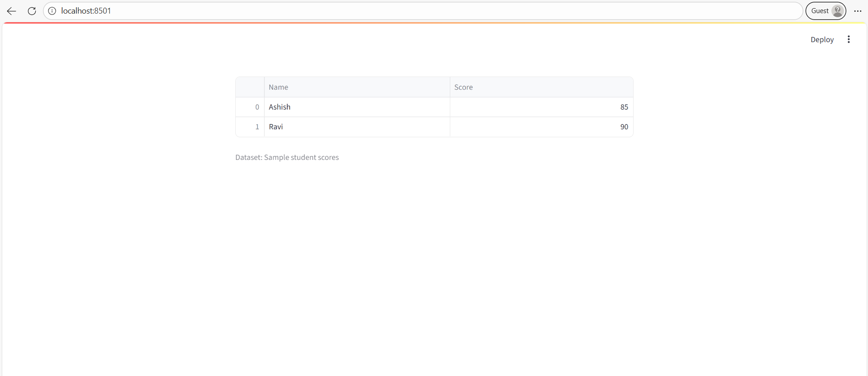
Task: Open the site information icon
Action: click(52, 11)
